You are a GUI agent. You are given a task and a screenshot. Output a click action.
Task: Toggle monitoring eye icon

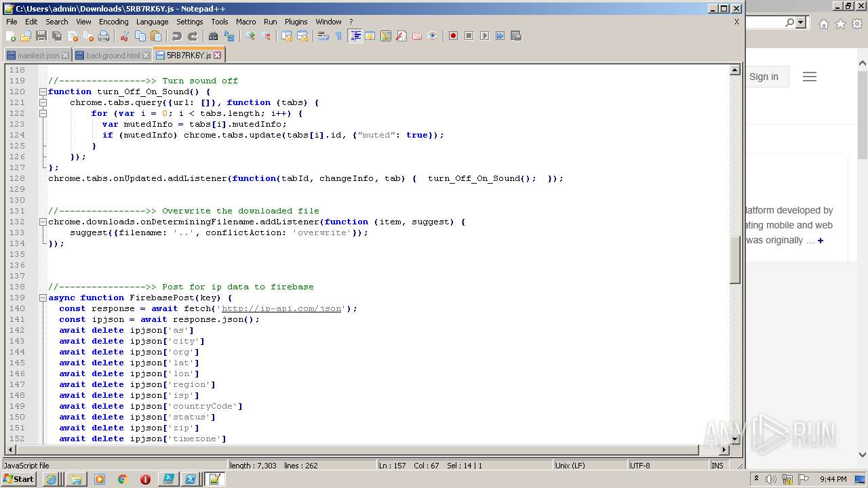click(x=433, y=36)
